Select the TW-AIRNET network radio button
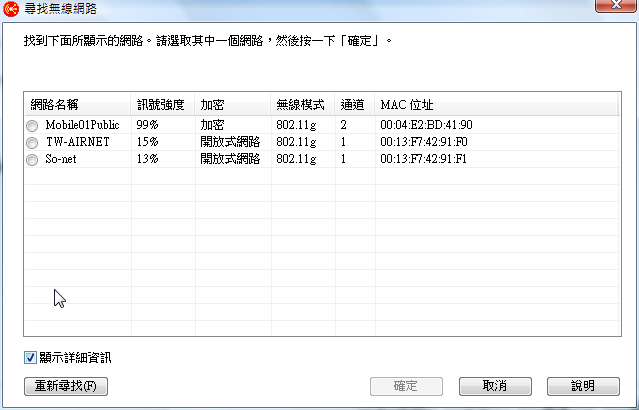 pyautogui.click(x=32, y=143)
